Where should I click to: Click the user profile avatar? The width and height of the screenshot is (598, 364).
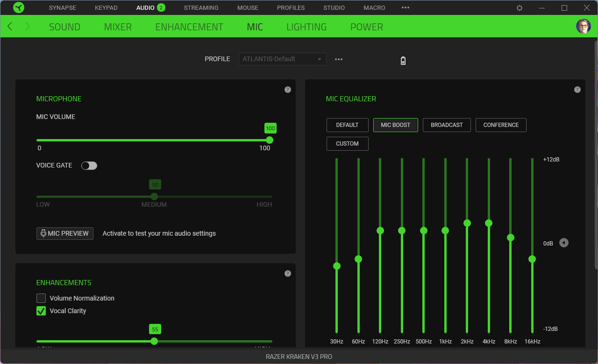(583, 26)
